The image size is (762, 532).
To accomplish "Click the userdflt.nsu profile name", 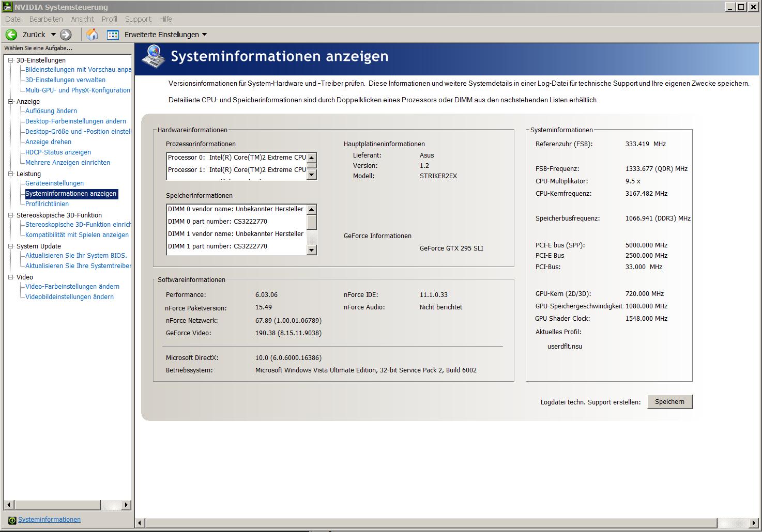I will click(x=565, y=347).
